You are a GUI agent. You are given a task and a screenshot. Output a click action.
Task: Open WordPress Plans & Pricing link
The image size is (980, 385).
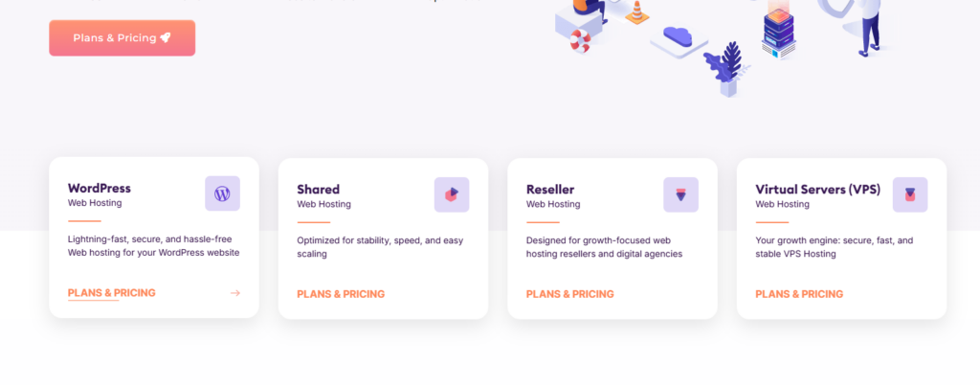(x=111, y=293)
